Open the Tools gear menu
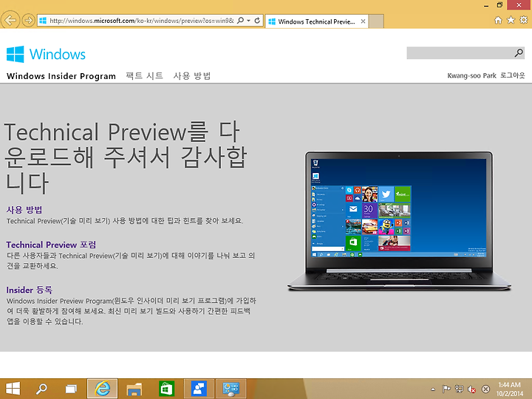The width and height of the screenshot is (532, 399). [524, 20]
